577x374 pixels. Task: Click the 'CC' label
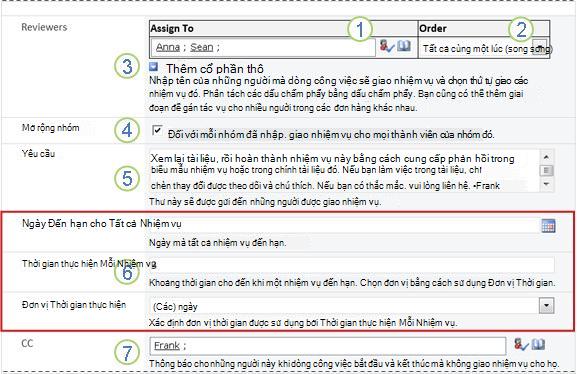[27, 343]
